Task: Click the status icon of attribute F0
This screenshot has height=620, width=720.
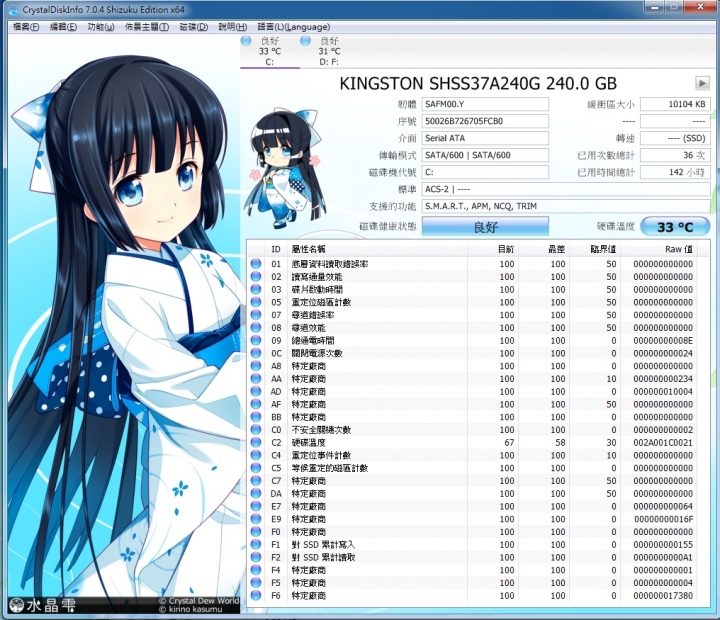Action: [x=256, y=532]
